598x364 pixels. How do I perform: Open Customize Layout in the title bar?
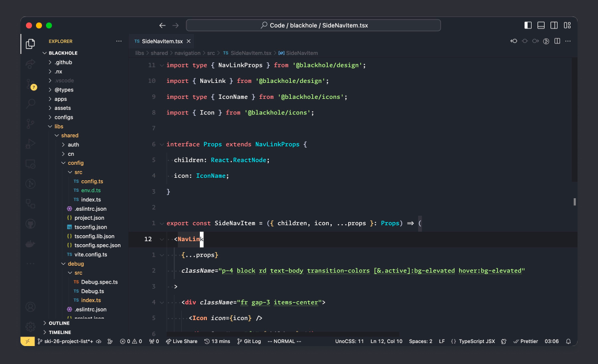click(568, 25)
